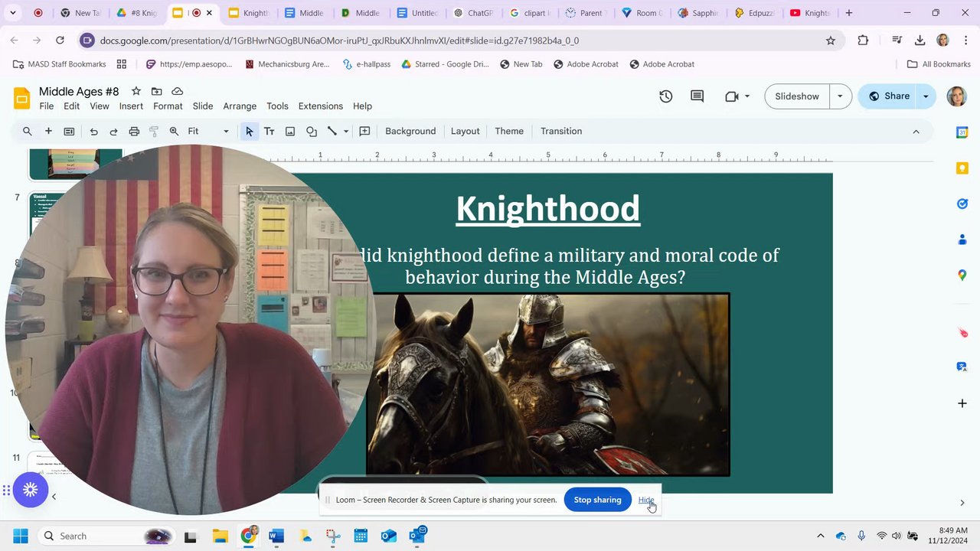Viewport: 980px width, 551px height.
Task: Click the Share button
Action: click(x=888, y=96)
